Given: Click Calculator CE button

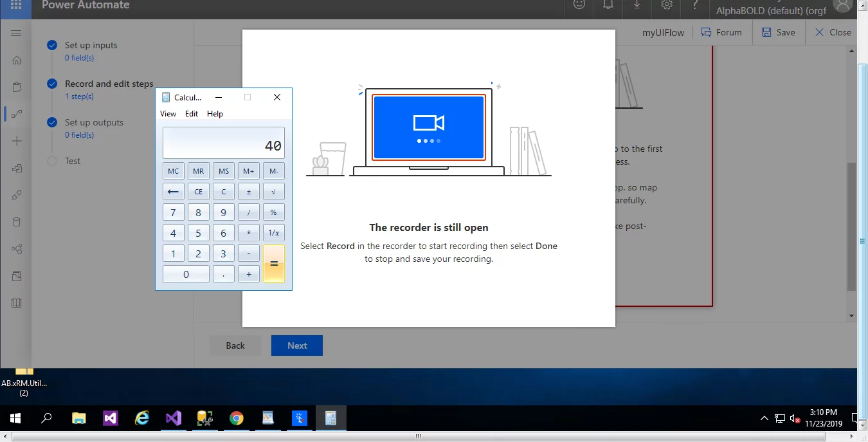Looking at the screenshot, I should (x=199, y=192).
